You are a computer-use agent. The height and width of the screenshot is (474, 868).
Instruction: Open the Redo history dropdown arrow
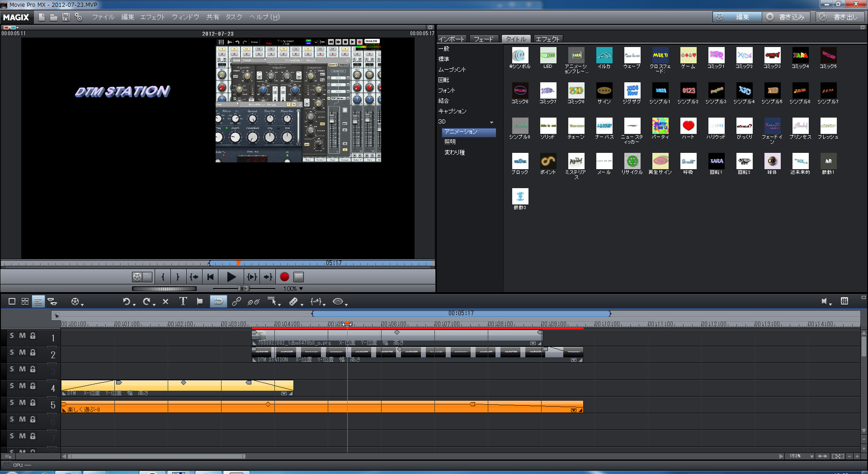(x=154, y=305)
